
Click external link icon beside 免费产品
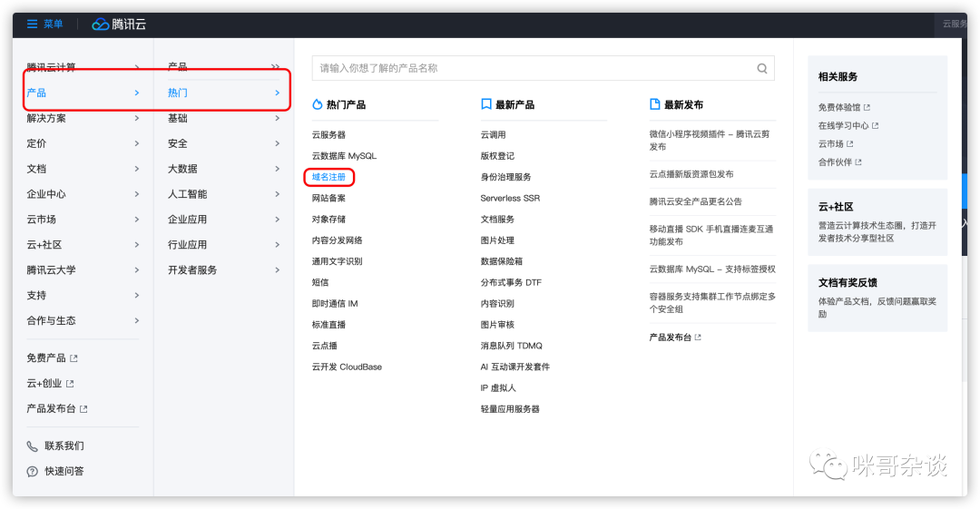(73, 358)
